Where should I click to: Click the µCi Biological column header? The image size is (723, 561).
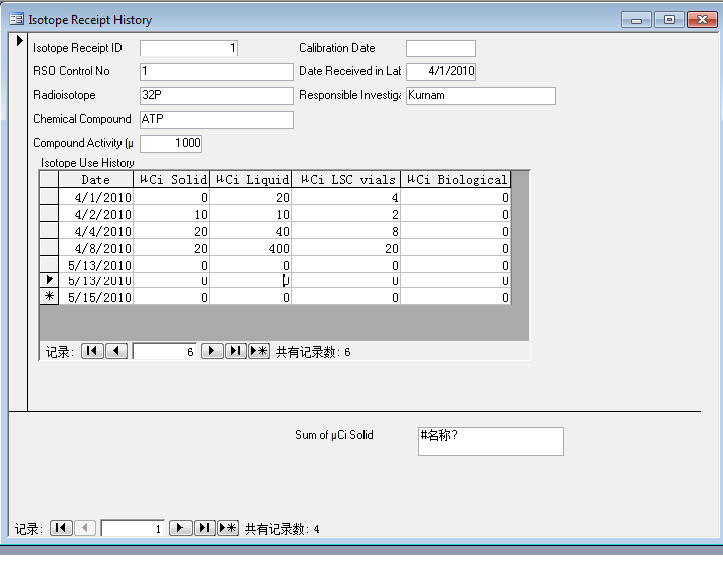click(x=456, y=179)
